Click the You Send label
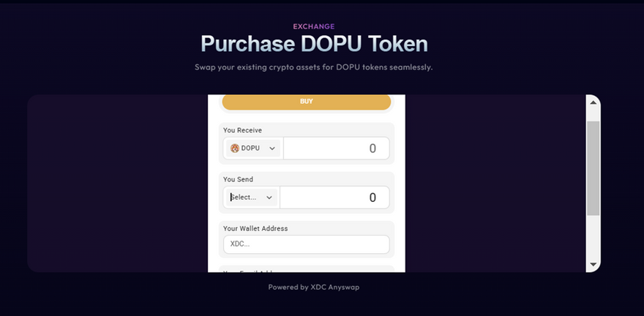Viewport: 644px width, 316px height. [239, 179]
